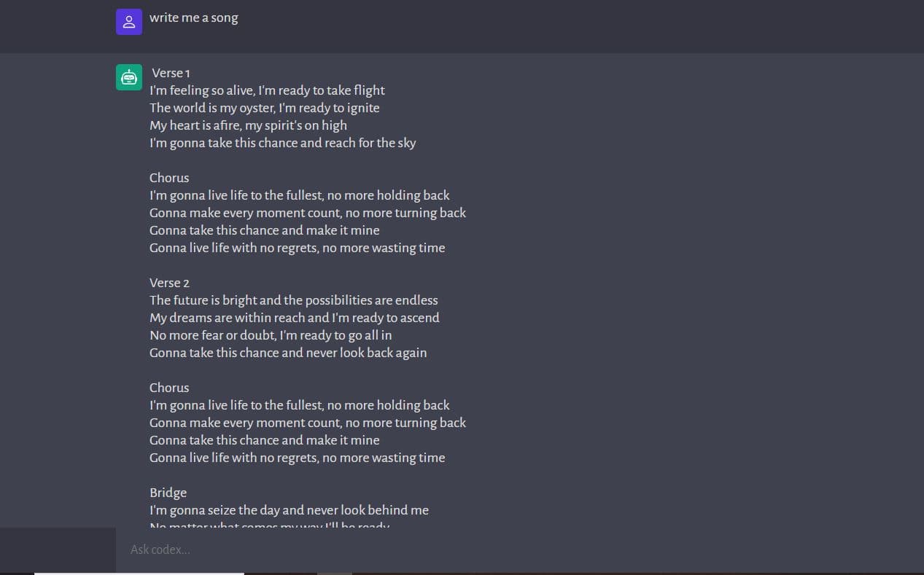924x575 pixels.
Task: Click the 'Verse 1' heading
Action: 171,73
